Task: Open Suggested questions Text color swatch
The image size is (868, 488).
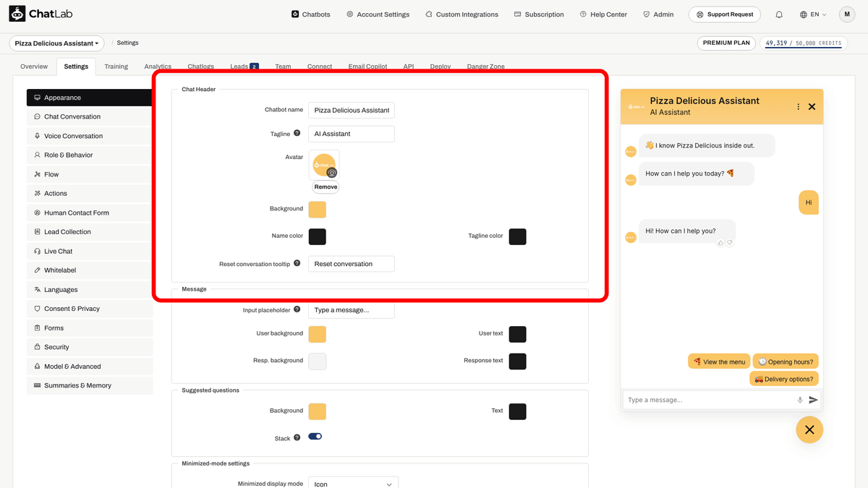Action: 517,411
